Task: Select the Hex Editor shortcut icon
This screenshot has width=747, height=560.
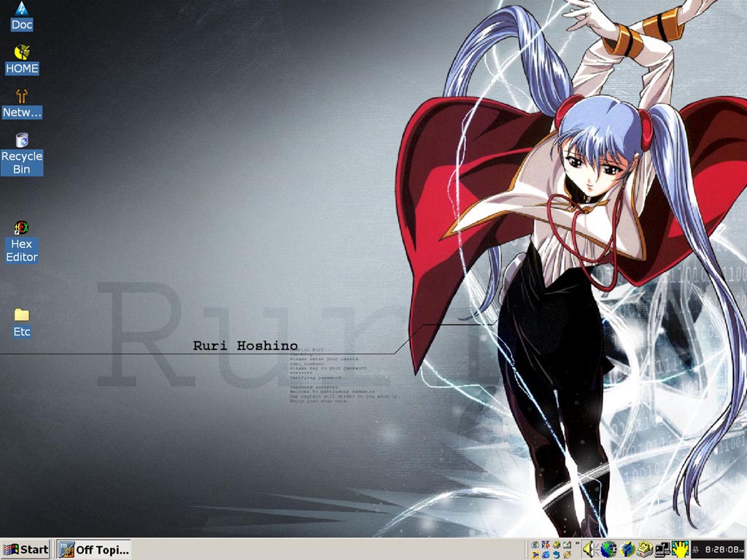Action: tap(21, 242)
